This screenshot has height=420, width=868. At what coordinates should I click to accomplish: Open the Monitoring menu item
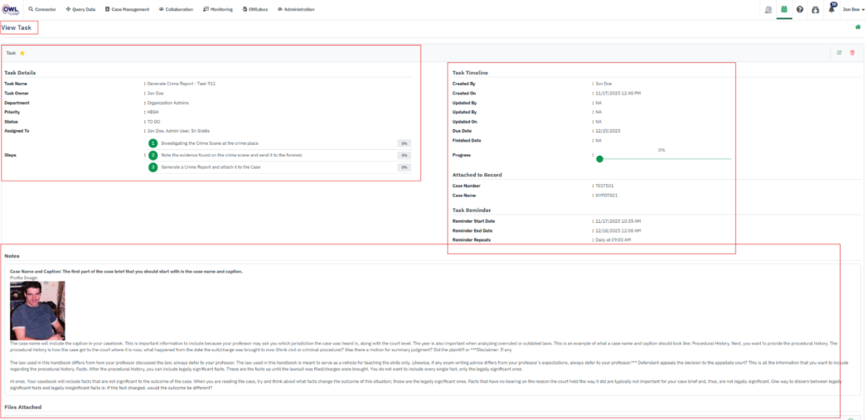point(218,9)
